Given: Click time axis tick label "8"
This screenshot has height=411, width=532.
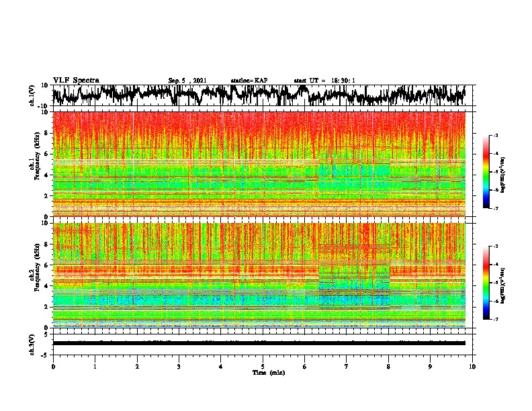Looking at the screenshot, I should 388,367.
